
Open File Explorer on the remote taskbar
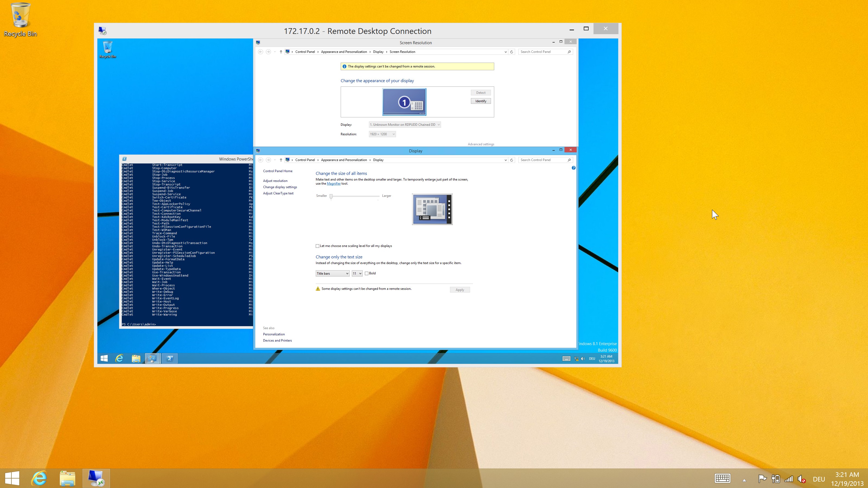pos(136,358)
